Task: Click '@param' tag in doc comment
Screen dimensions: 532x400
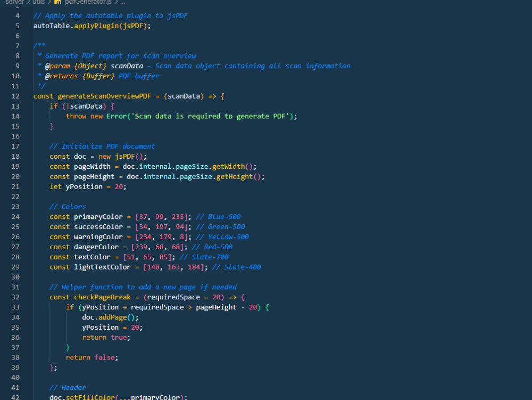Action: [x=57, y=66]
